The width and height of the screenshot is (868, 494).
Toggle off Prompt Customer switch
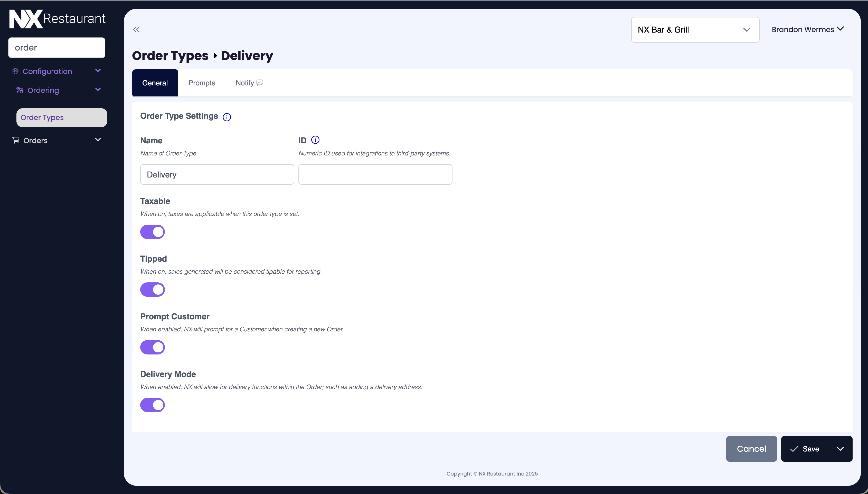pyautogui.click(x=153, y=348)
